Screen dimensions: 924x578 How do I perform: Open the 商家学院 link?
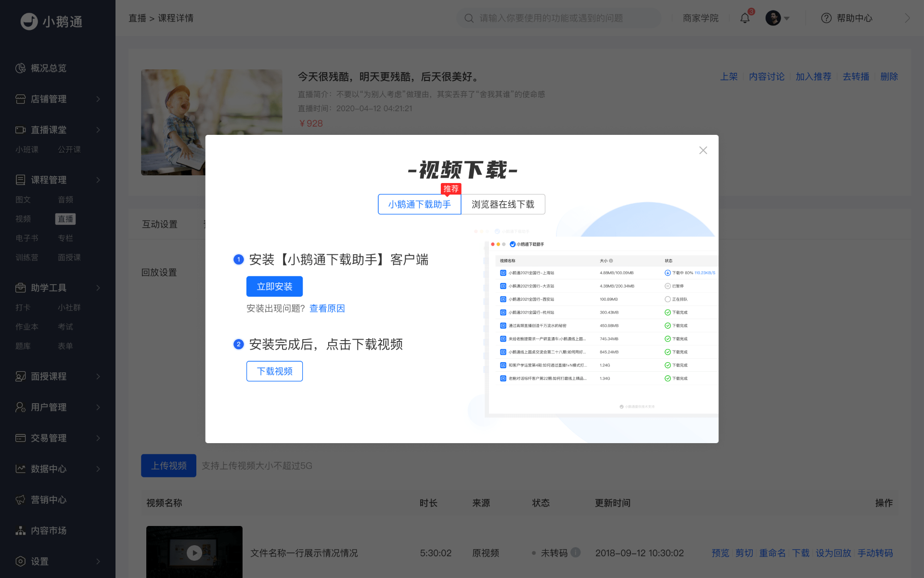click(x=701, y=18)
